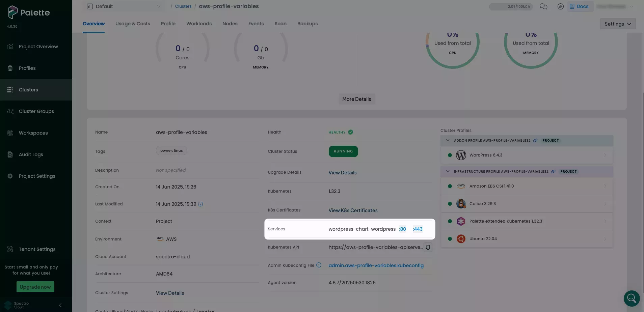
Task: Open Project Overview from the sidebar icon
Action: coord(10,46)
